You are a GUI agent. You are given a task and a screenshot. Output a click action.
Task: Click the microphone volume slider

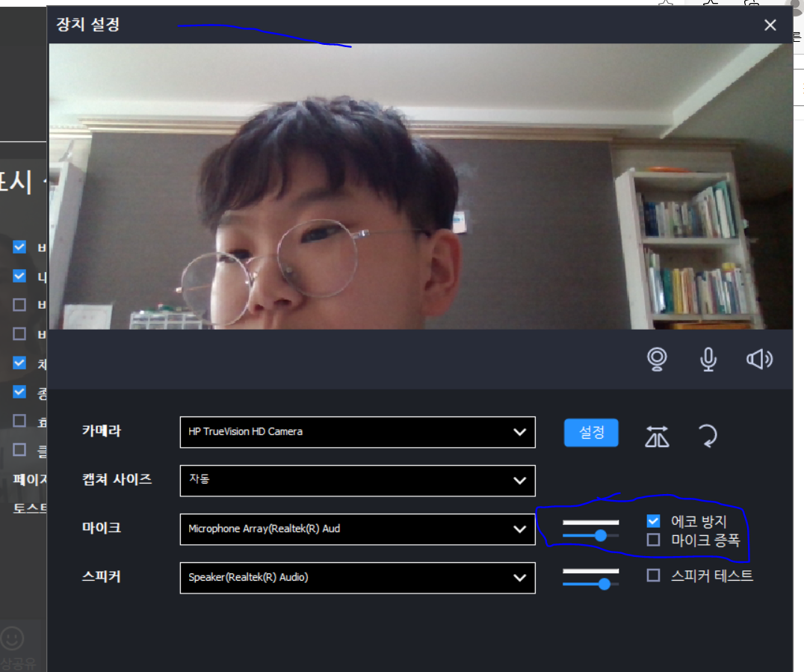click(590, 535)
